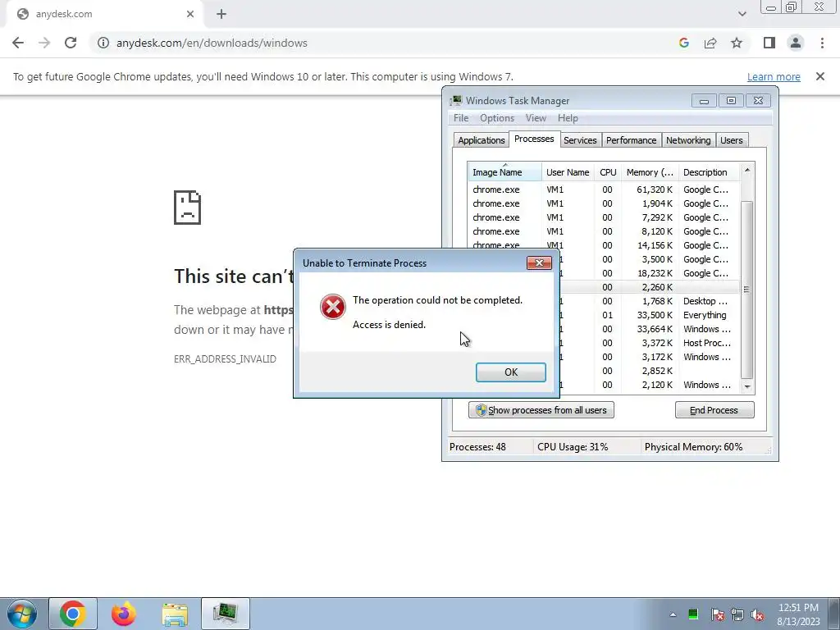Switch to the Services tab
Image resolution: width=840 pixels, height=630 pixels.
tap(580, 140)
